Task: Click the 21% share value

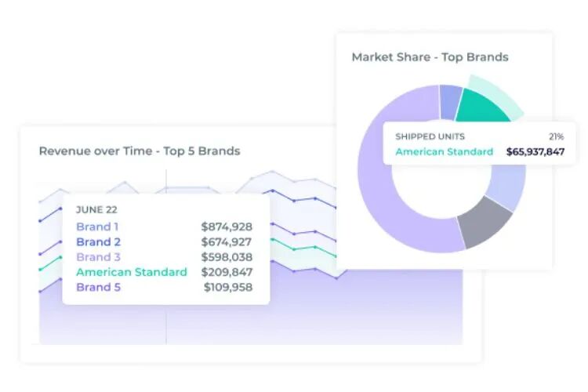Action: click(556, 136)
